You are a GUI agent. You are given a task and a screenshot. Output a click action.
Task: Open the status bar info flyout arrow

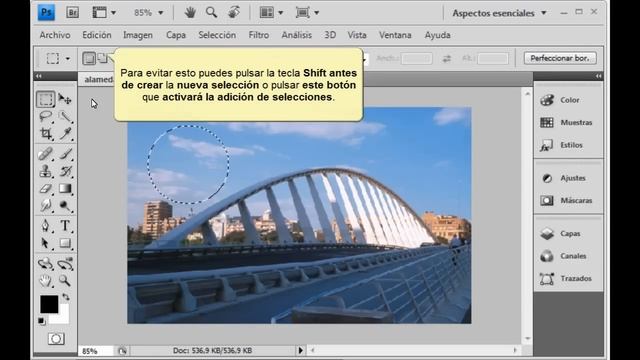point(300,350)
